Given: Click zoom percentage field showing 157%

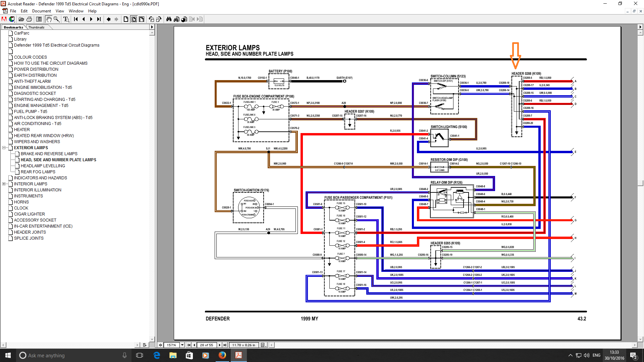Looking at the screenshot, I should click(x=171, y=345).
